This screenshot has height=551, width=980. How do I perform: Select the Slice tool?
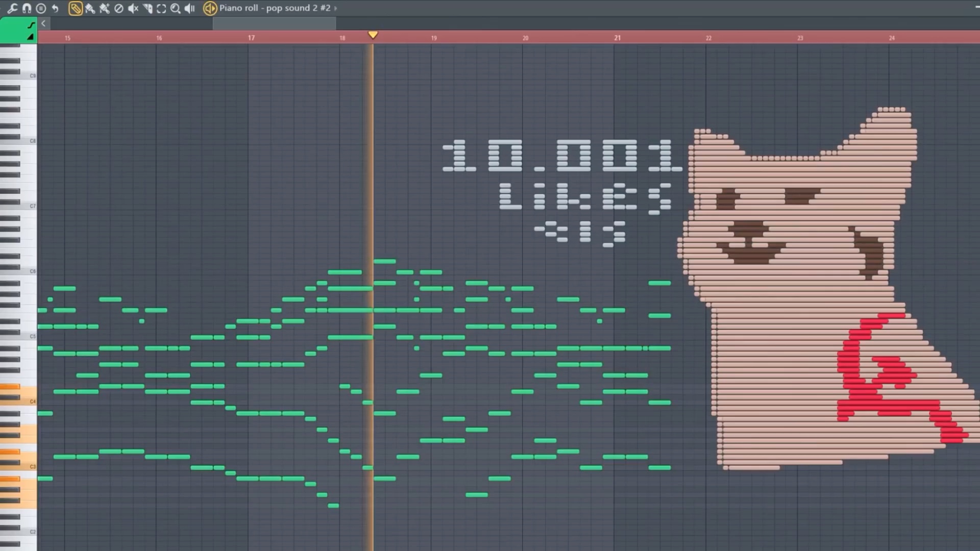coord(147,8)
